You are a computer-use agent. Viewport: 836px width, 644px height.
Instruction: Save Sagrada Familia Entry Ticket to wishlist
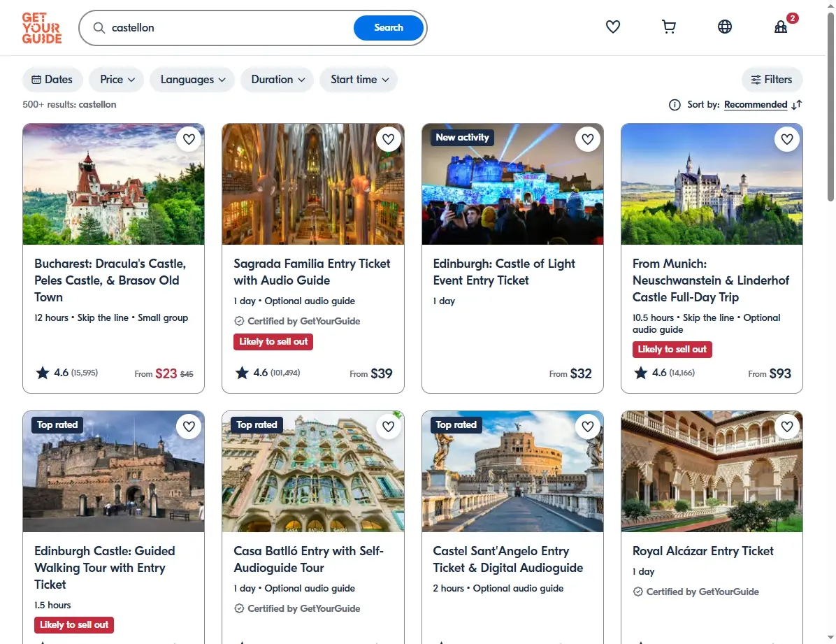point(388,139)
